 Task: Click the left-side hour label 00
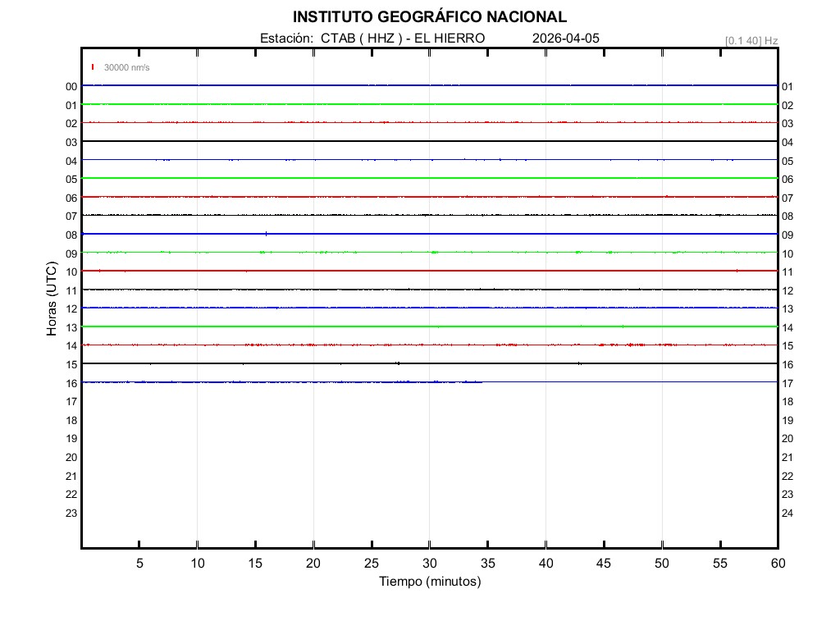click(x=71, y=87)
